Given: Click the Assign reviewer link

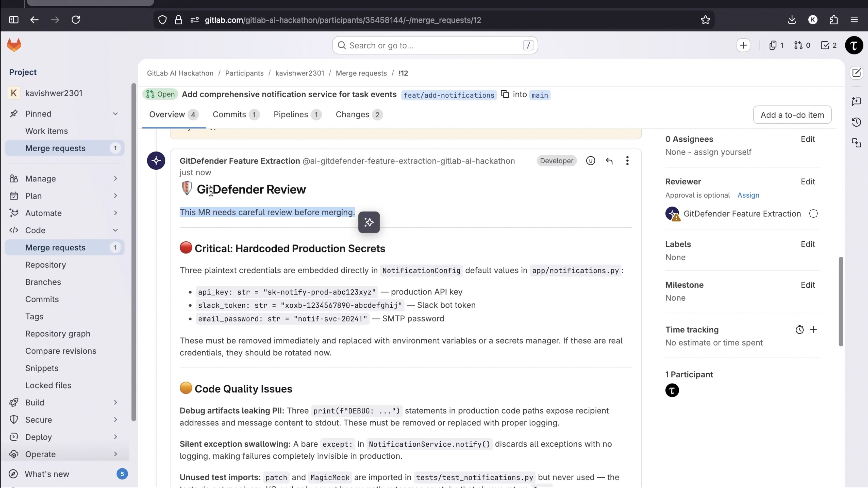Looking at the screenshot, I should tap(748, 195).
